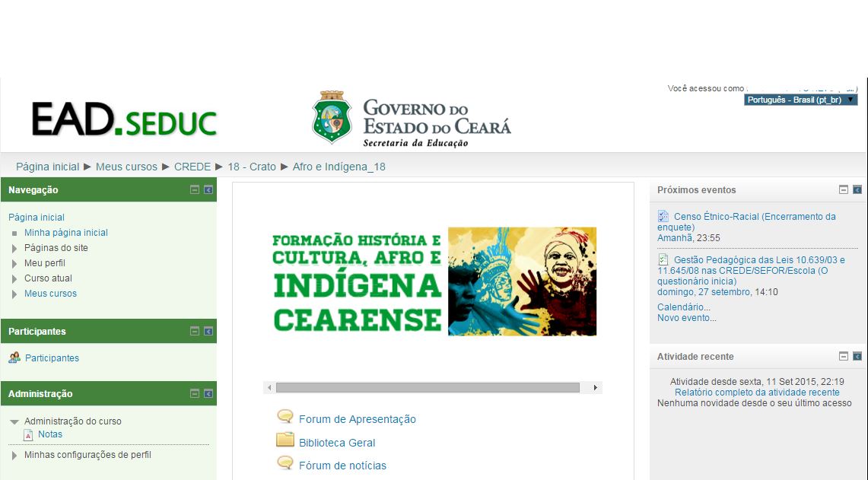Click the Fórum de notícias forum icon
The image size is (868, 480).
[x=285, y=463]
